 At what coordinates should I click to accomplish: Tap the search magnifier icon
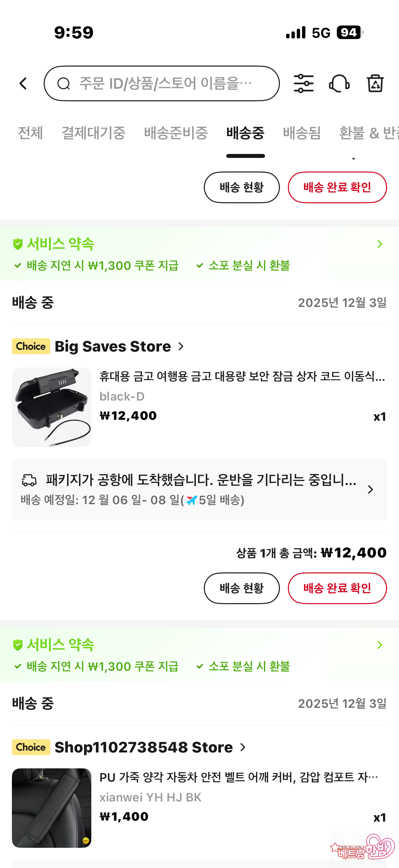[64, 83]
